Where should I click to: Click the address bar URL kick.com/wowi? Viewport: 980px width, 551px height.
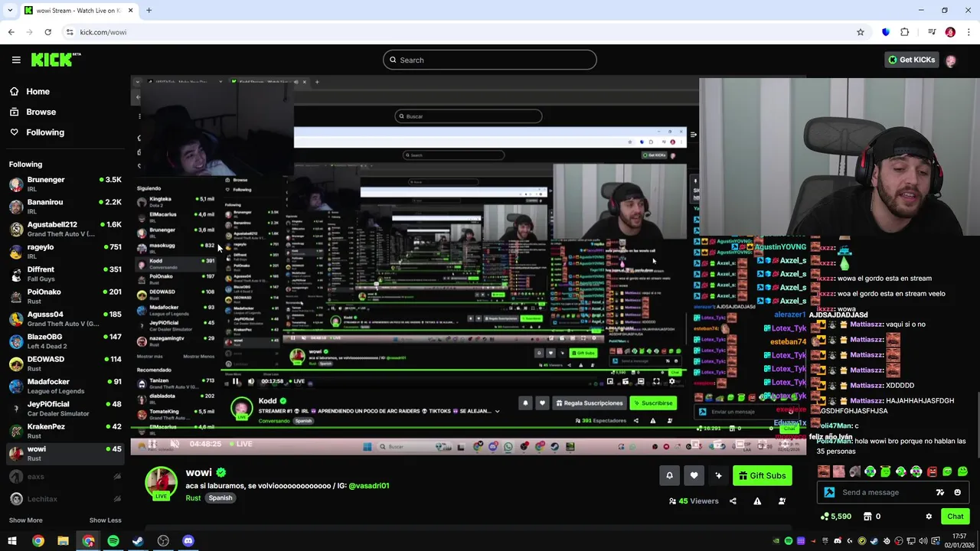point(103,32)
